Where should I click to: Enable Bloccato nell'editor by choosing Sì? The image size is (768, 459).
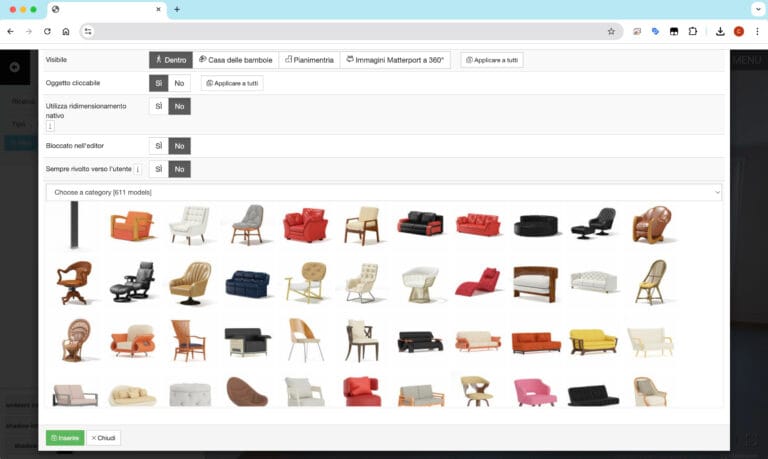[158, 146]
